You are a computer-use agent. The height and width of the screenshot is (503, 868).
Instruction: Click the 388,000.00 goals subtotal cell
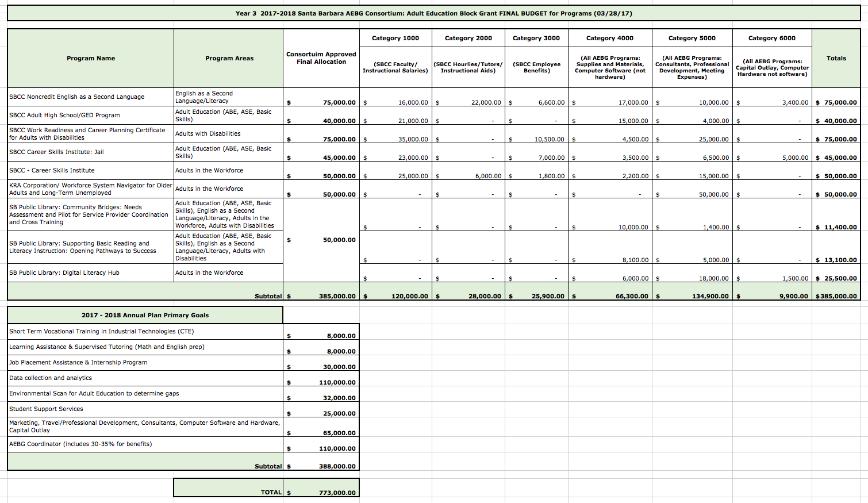(x=337, y=466)
